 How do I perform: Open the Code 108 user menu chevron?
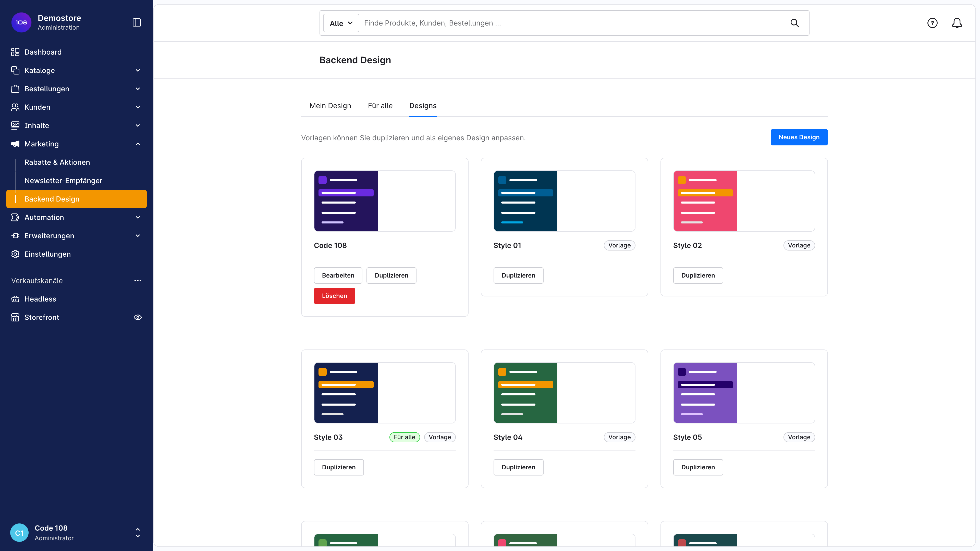click(138, 533)
